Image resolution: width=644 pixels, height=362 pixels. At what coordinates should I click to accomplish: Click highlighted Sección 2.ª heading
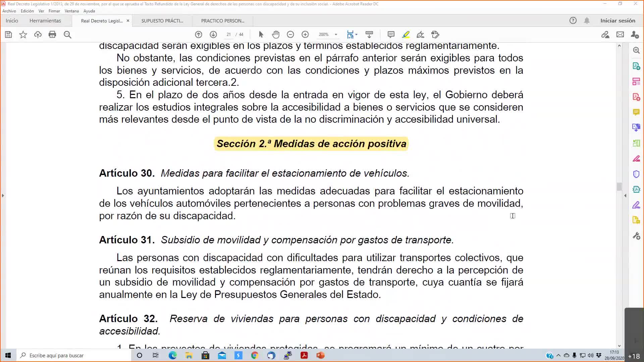point(311,144)
